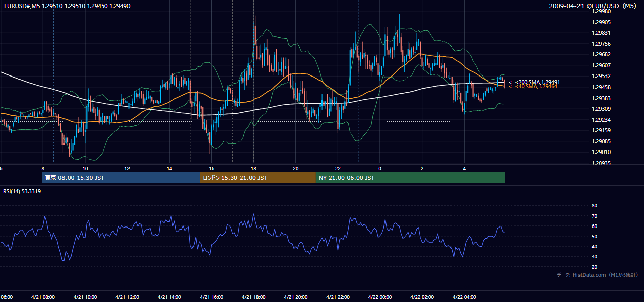Click price axis label 1.29309

601,109
